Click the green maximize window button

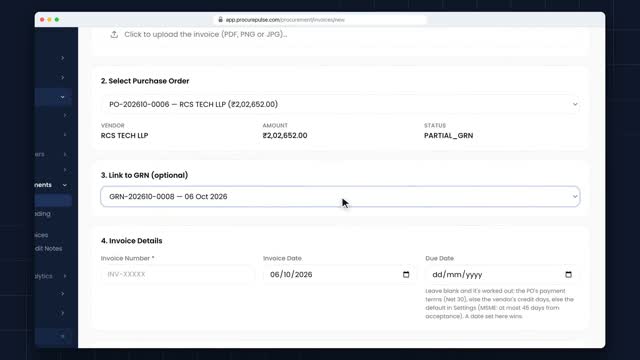tap(57, 20)
